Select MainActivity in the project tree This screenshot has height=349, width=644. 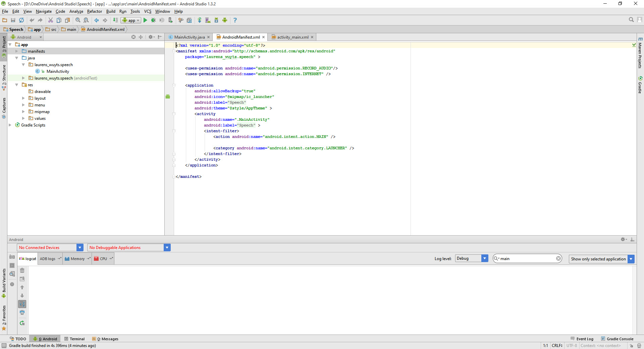pos(58,71)
